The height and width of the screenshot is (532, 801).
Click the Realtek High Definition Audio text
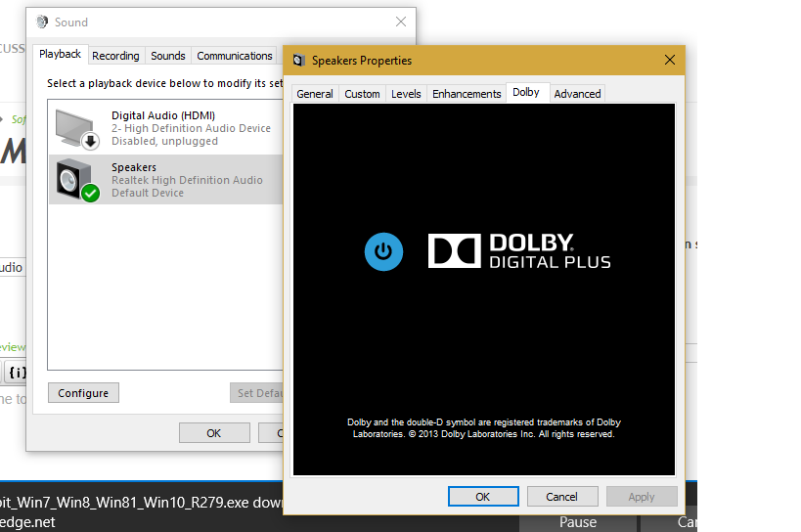(x=187, y=180)
